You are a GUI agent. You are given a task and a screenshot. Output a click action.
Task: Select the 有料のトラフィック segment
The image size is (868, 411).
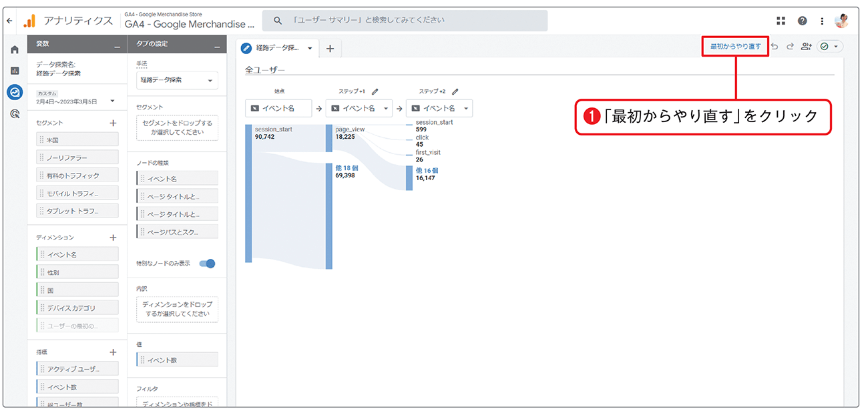pos(78,175)
